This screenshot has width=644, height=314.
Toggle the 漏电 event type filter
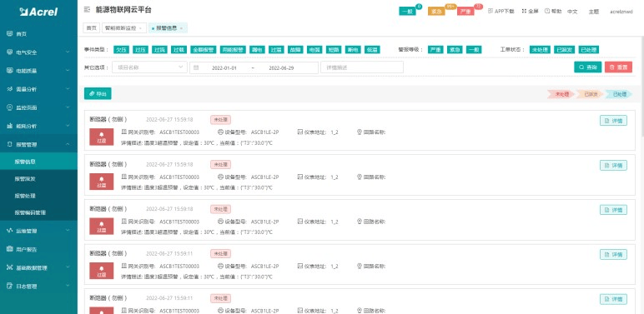(257, 50)
